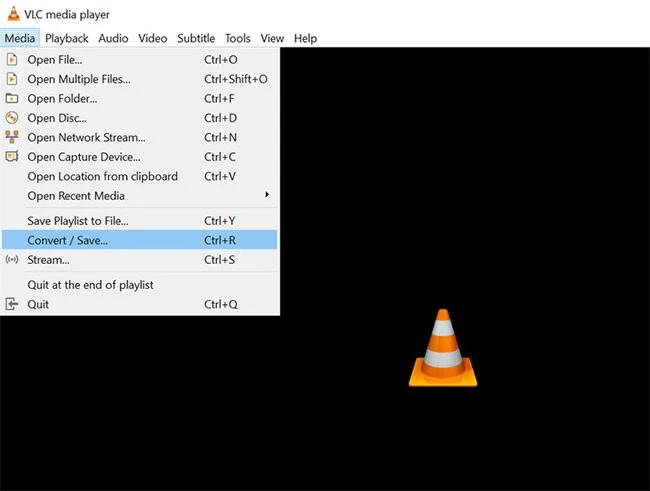
Task: Expand the Open Recent Media submenu arrow
Action: 266,195
